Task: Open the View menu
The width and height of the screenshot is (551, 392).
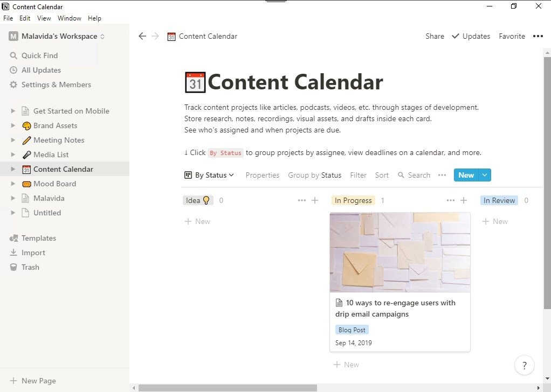Action: coord(44,18)
